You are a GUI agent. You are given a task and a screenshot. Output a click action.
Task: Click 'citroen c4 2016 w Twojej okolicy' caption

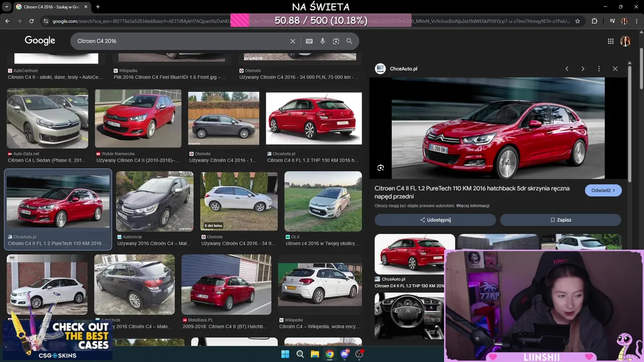coord(323,243)
